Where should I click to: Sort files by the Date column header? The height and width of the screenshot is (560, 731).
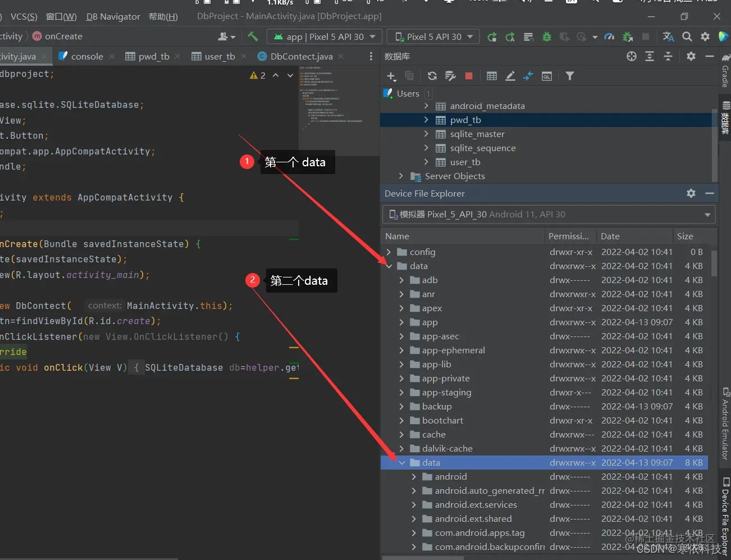pyautogui.click(x=634, y=236)
